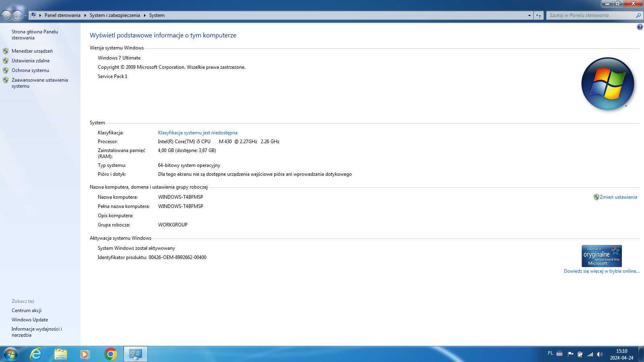
Task: Click the 4,00 GB RAM value
Action: click(x=187, y=150)
